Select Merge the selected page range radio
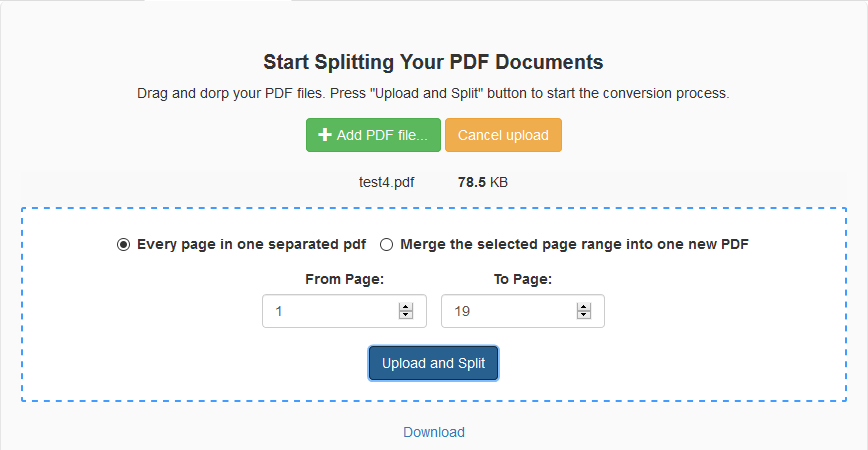The height and width of the screenshot is (450, 868). (x=386, y=245)
